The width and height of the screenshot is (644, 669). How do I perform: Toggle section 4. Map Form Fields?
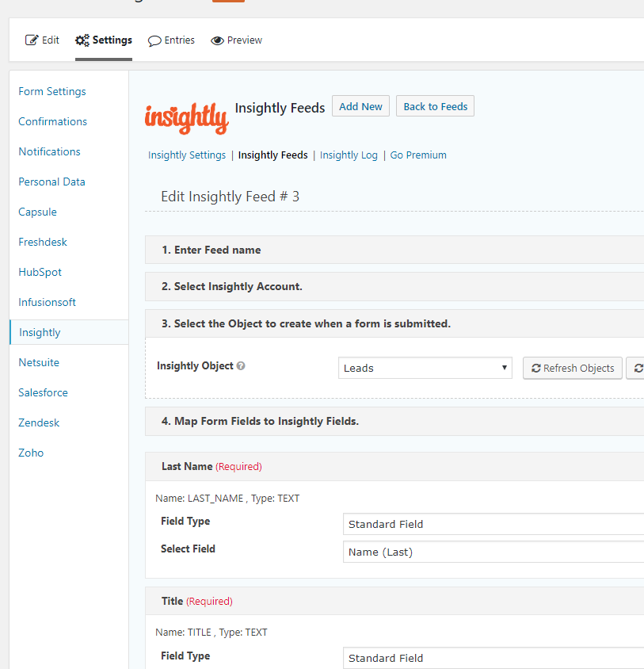pos(394,421)
